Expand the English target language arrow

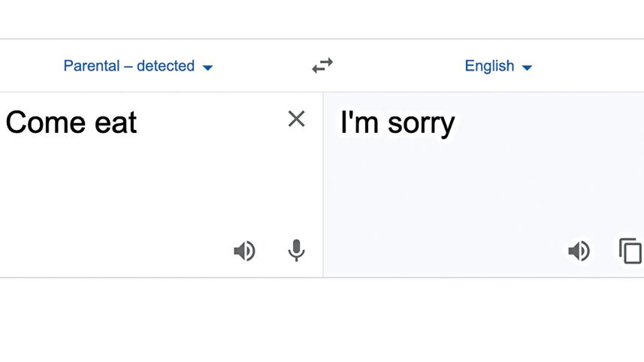527,68
